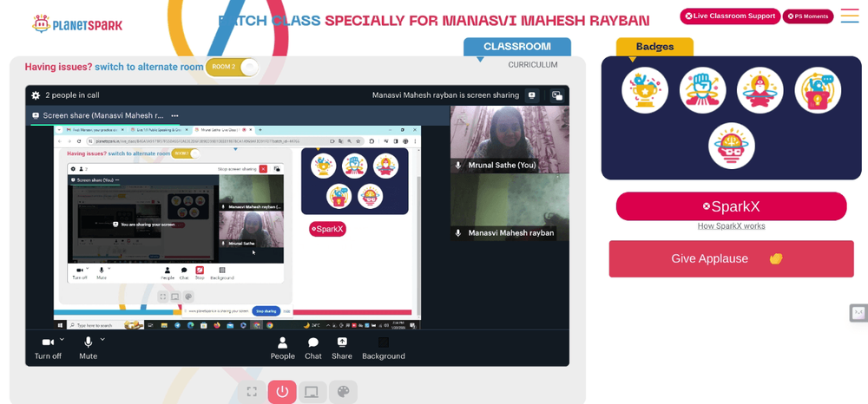The image size is (868, 404).
Task: Select the trophy badge
Action: [645, 90]
